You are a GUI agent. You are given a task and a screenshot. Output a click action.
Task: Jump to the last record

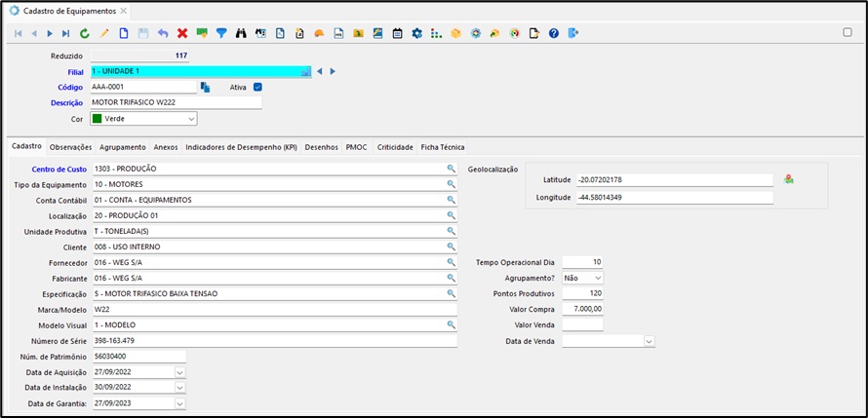point(66,34)
